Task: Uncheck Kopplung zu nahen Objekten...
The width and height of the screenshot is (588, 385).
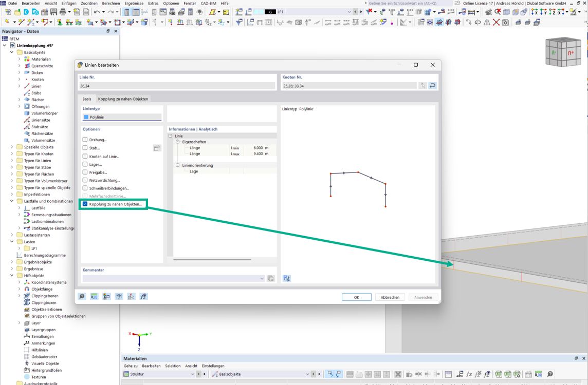Action: click(x=85, y=204)
